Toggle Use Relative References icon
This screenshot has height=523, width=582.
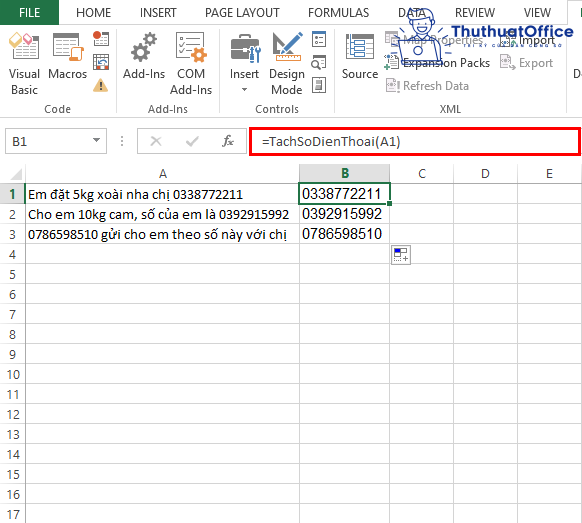pyautogui.click(x=101, y=62)
